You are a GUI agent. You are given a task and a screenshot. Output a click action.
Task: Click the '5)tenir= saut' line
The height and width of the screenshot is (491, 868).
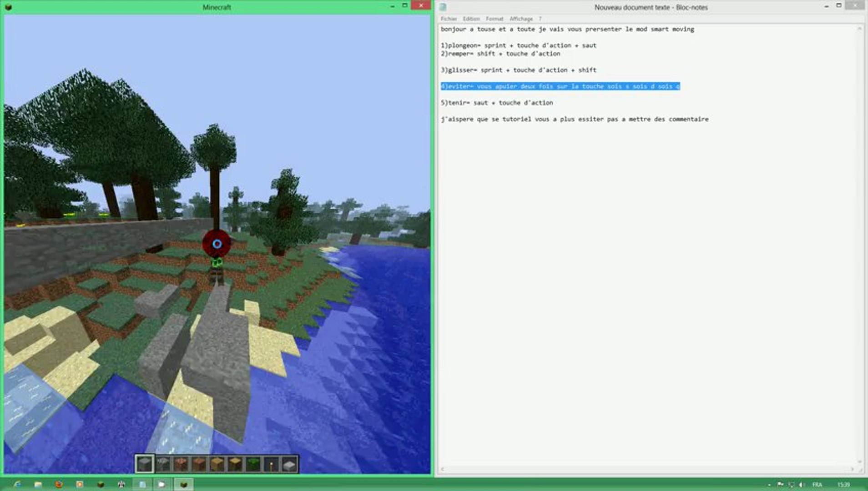pyautogui.click(x=497, y=103)
